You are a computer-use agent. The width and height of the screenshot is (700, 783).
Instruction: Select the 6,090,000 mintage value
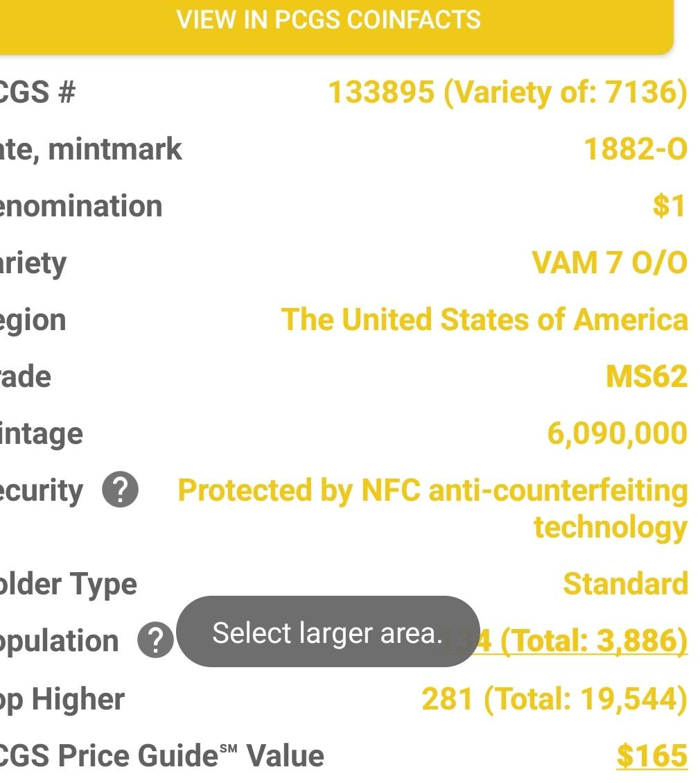pos(617,434)
